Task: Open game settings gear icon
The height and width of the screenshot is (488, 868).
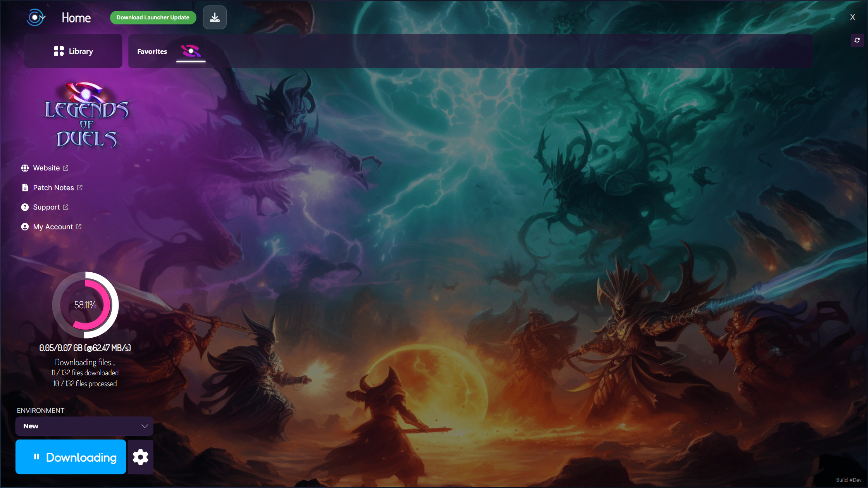Action: coord(140,457)
